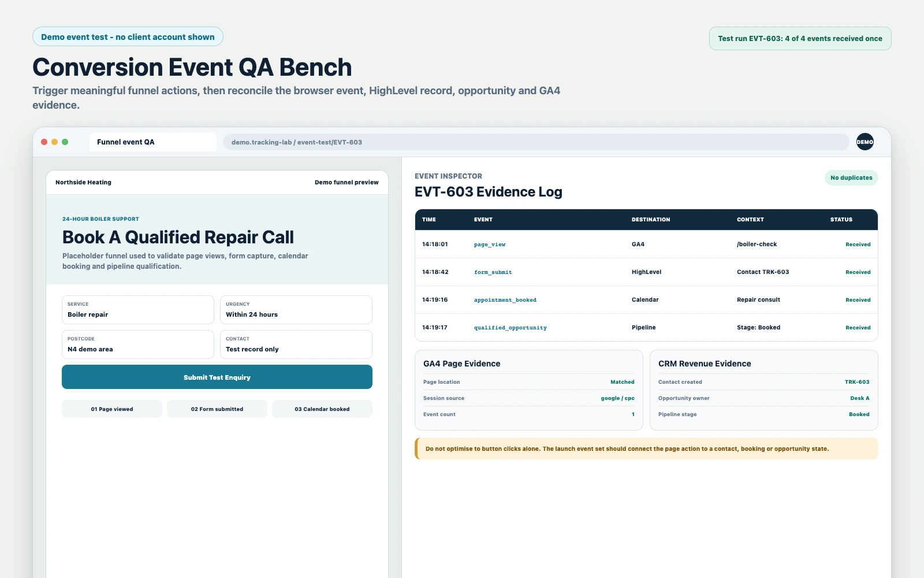Screen dimensions: 924x578
Task: Click the No duplicates badge
Action: (851, 177)
